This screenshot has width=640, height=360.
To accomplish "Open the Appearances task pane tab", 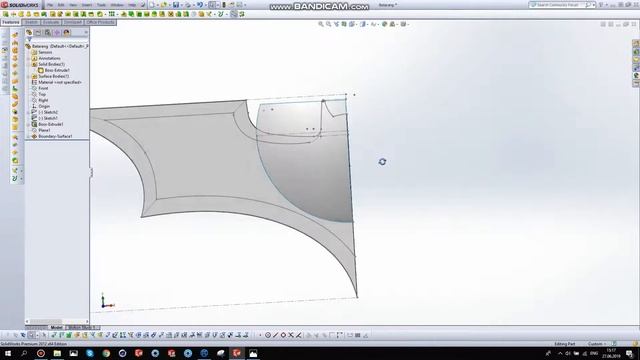I will click(636, 76).
